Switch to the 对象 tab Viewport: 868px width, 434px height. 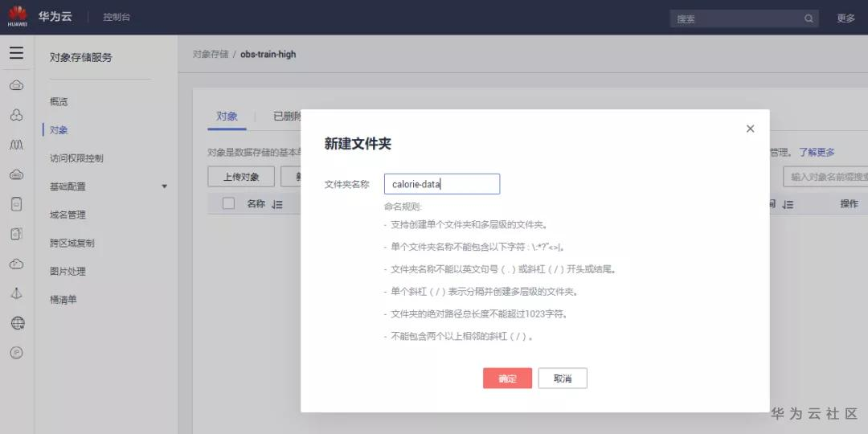(x=227, y=117)
